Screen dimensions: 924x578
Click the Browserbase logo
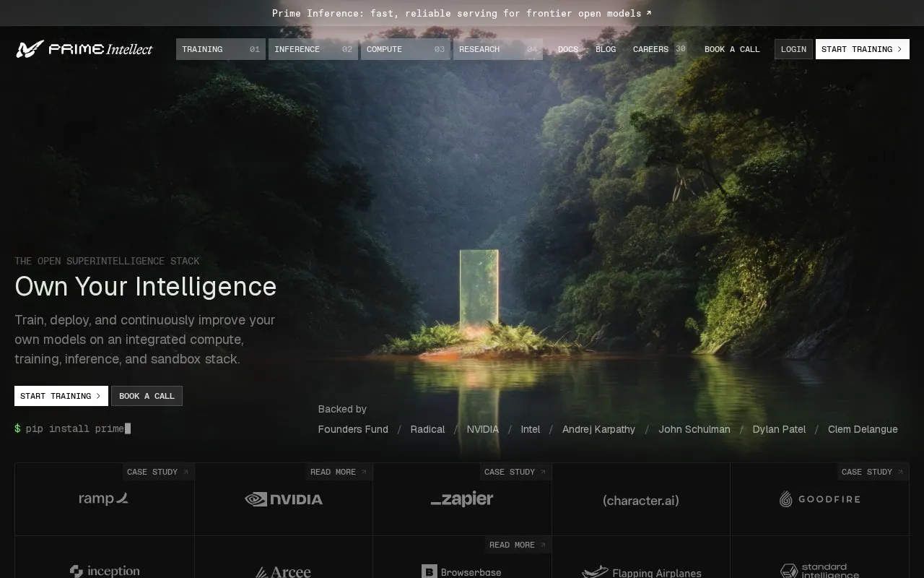(462, 572)
